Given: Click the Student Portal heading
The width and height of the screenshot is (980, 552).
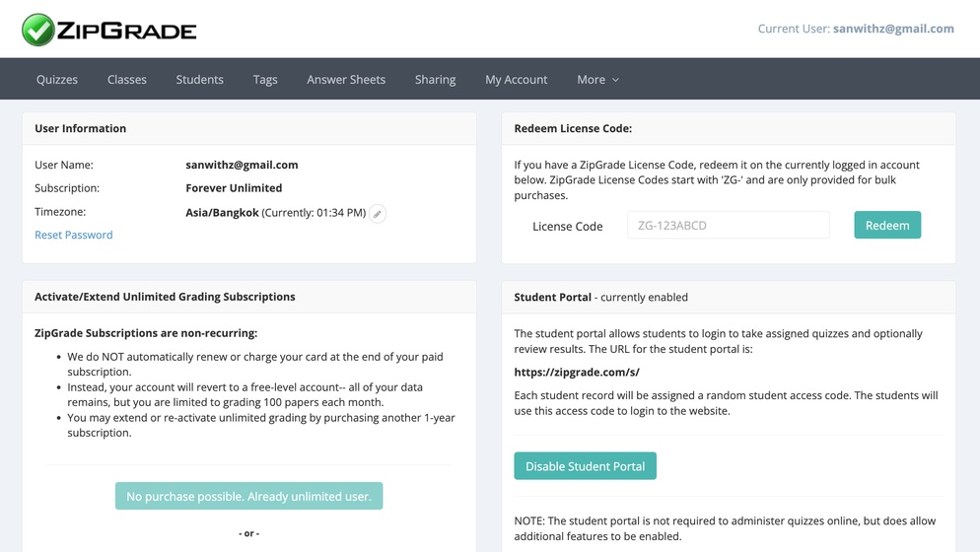Looking at the screenshot, I should click(x=552, y=298).
